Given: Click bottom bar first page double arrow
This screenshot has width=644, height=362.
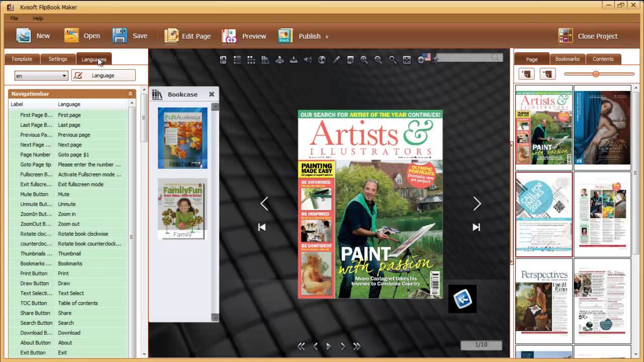Looking at the screenshot, I should click(301, 346).
